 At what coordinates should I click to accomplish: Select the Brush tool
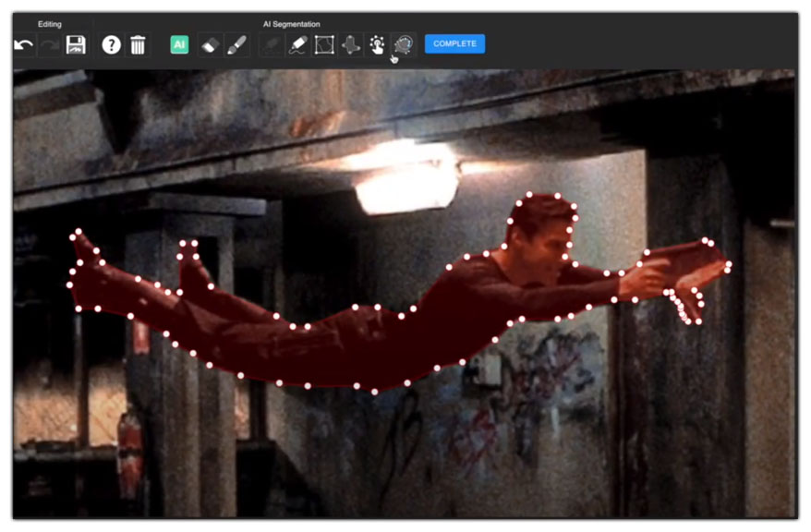236,44
